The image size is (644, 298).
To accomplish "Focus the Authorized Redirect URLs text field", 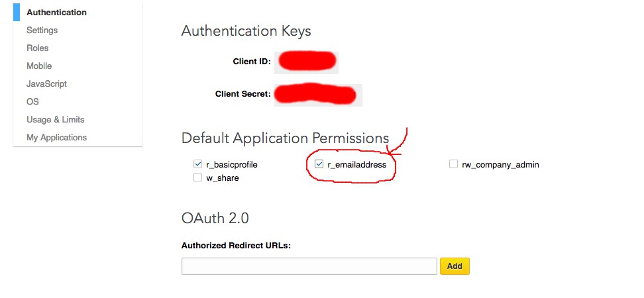I will tap(309, 266).
